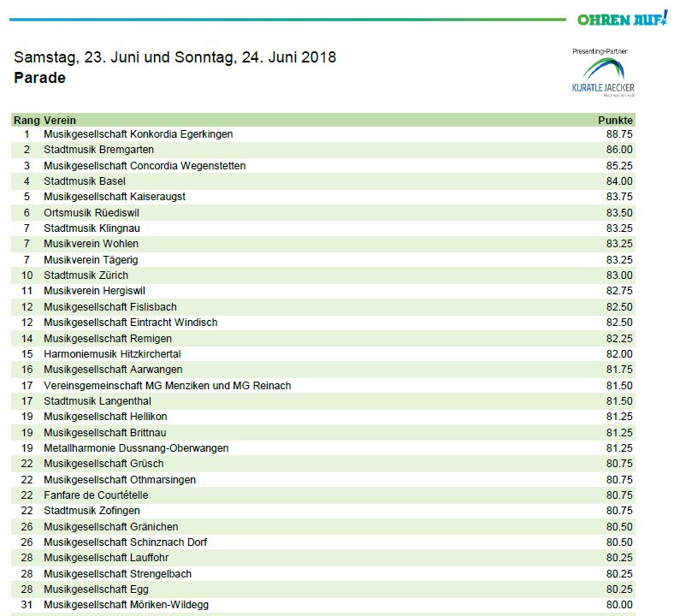Screen dimensions: 680x616
Task: Click Musikgesellschaft Möriken-Wildegg at rank 31
Action: click(x=126, y=605)
